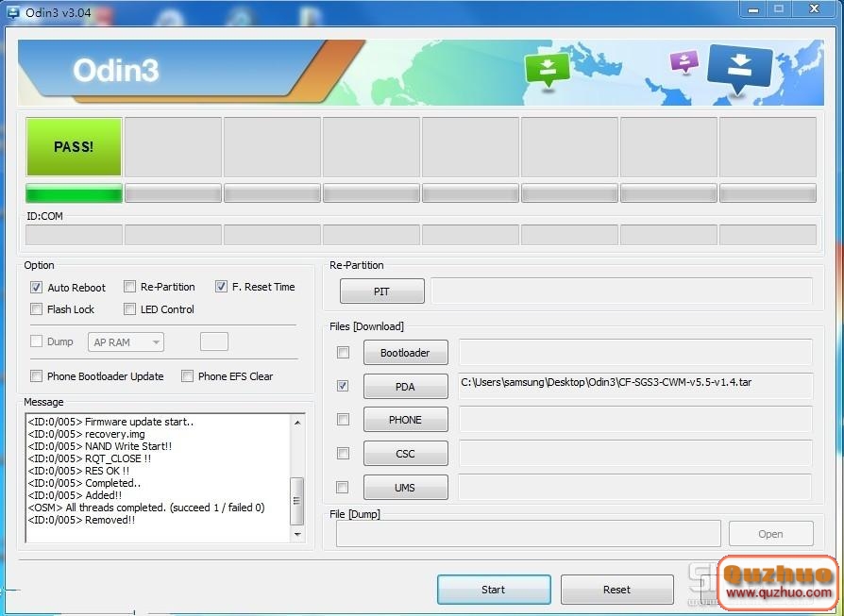The image size is (844, 616).
Task: Tick the Bootloader file checkbox
Action: pyautogui.click(x=343, y=353)
